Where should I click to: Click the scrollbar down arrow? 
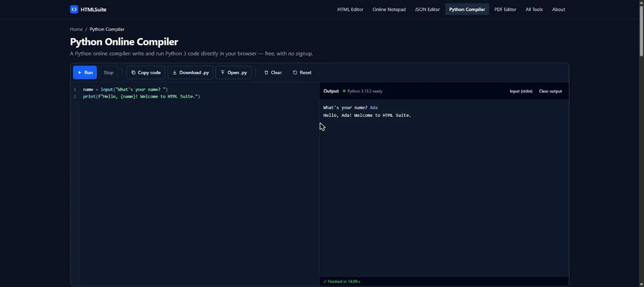click(x=641, y=284)
